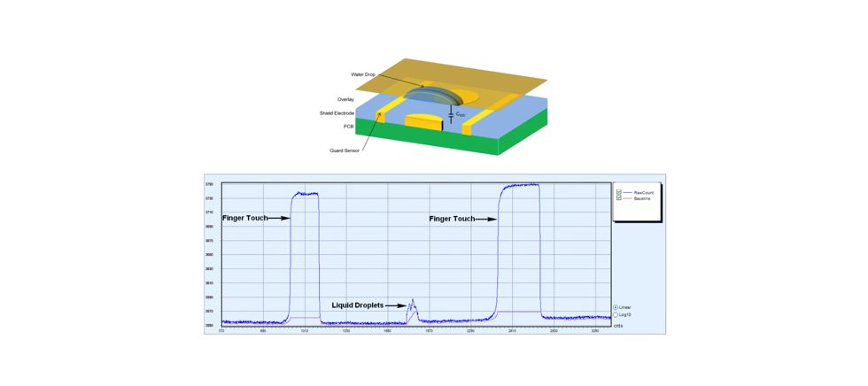Click the first Finger Touch label on the left
The image size is (868, 386).
pos(244,218)
